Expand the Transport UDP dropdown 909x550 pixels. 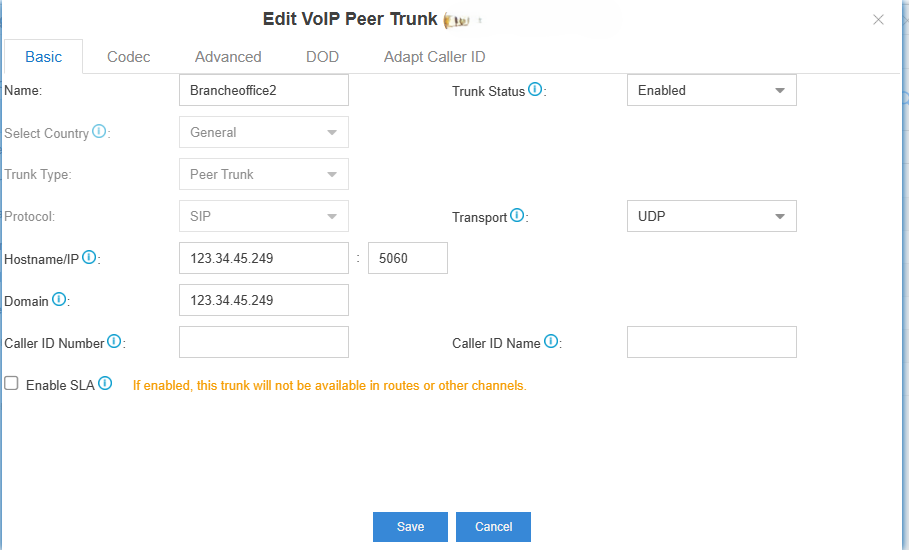click(x=711, y=216)
